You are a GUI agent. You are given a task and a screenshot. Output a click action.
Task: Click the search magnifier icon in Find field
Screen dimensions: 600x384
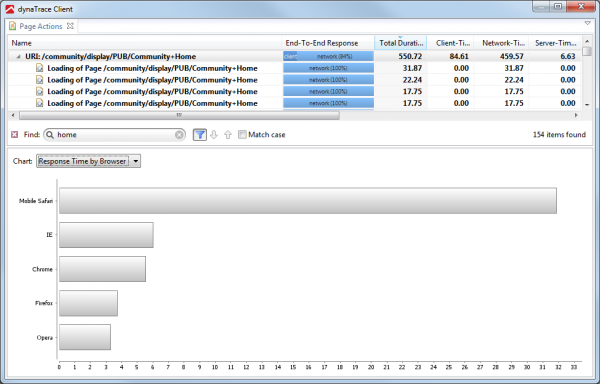click(50, 135)
